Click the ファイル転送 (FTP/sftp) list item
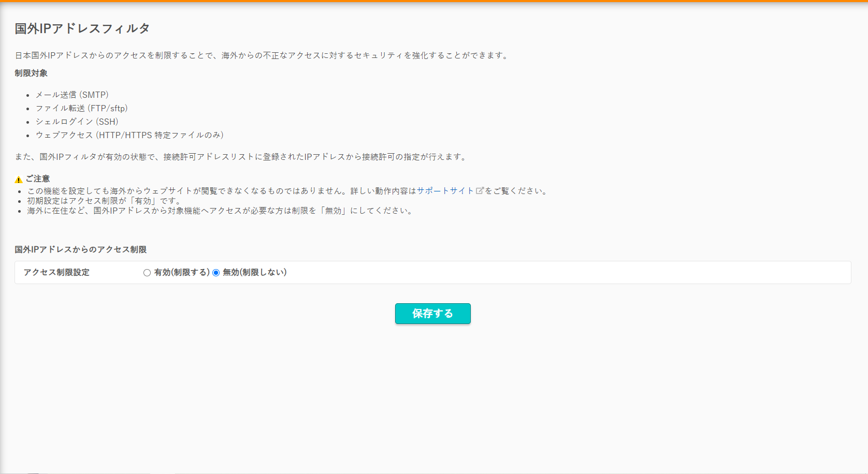868x474 pixels. [81, 108]
